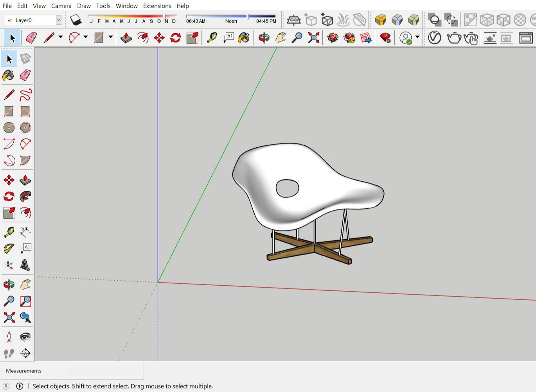Image resolution: width=536 pixels, height=392 pixels.
Task: Click the geo-location status bar icon
Action: [6, 386]
